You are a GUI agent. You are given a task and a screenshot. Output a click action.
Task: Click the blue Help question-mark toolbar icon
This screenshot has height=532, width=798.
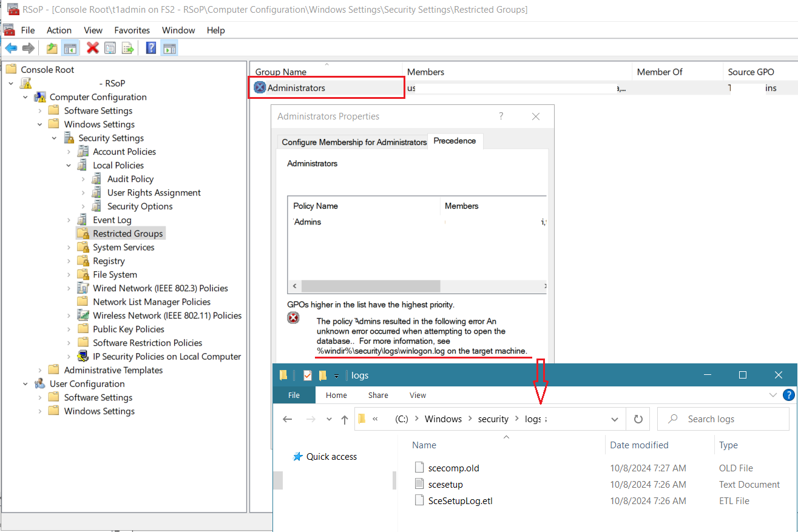[x=151, y=48]
